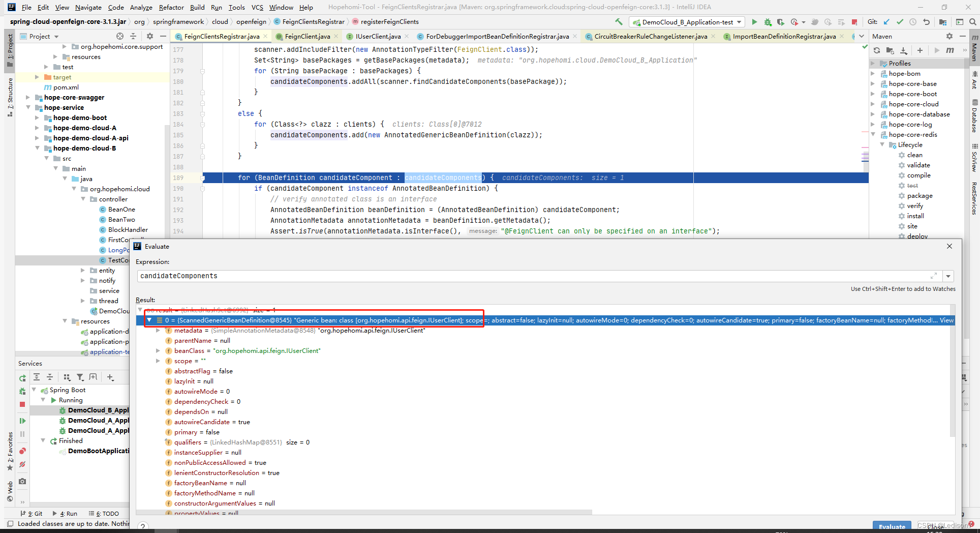Show the hidden editor tabs dropdown chevron
Screen dimensions: 980x533
point(862,36)
